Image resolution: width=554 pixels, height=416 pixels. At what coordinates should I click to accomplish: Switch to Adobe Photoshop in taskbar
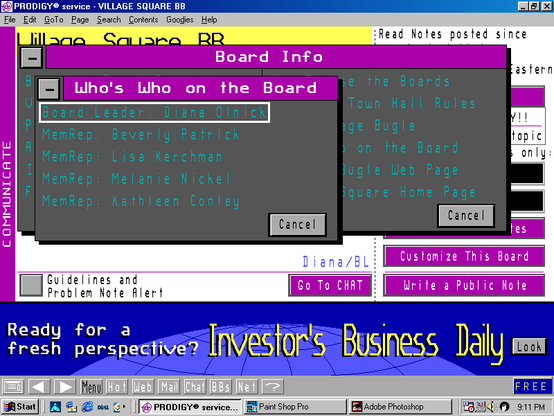pyautogui.click(x=400, y=407)
